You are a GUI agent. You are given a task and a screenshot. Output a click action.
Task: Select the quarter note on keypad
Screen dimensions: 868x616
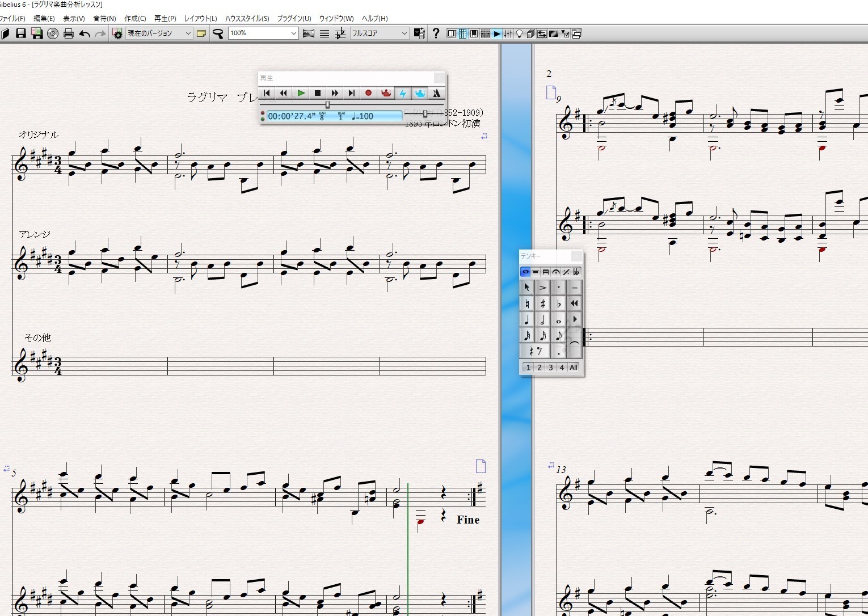(x=527, y=319)
